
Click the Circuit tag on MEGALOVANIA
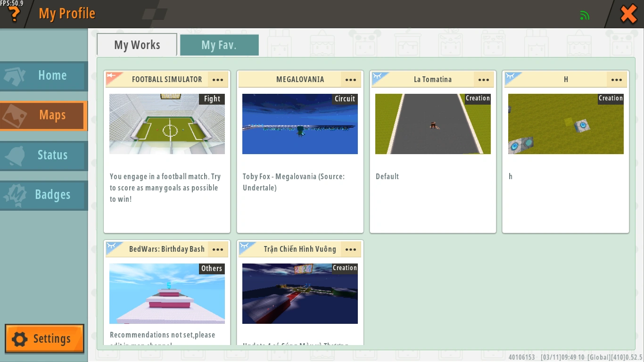pyautogui.click(x=345, y=99)
